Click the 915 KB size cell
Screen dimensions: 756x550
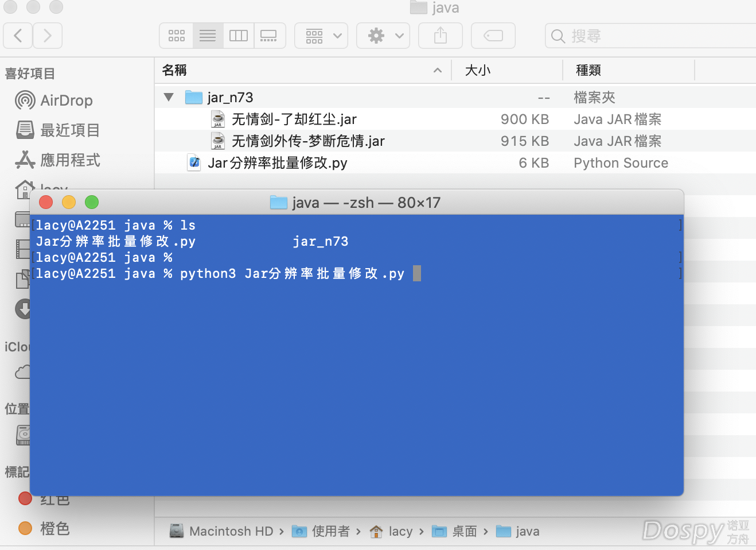pos(525,141)
